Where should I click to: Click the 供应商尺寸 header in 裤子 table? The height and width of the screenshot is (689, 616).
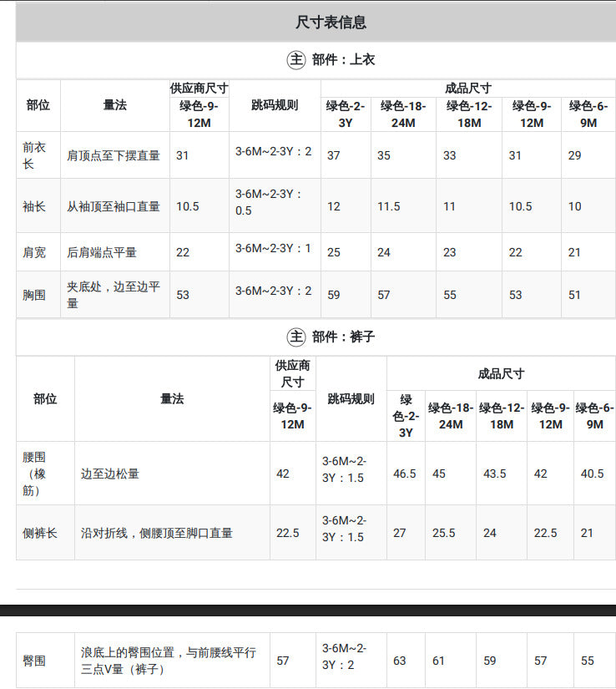[x=292, y=373]
